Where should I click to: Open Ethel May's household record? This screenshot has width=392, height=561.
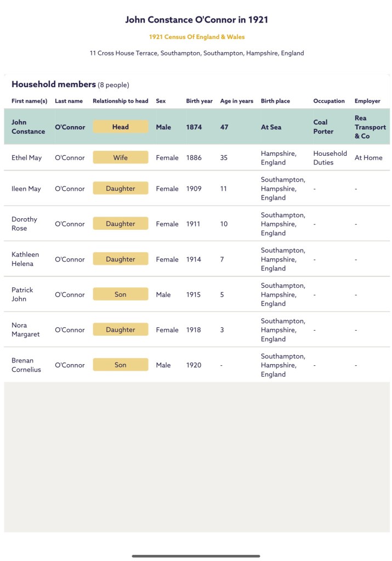point(27,158)
